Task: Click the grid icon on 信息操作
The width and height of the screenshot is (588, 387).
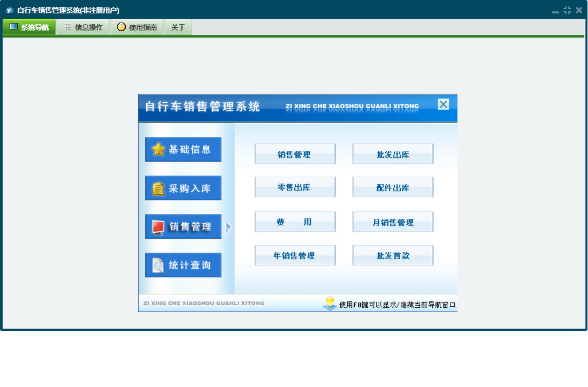Action: point(67,27)
